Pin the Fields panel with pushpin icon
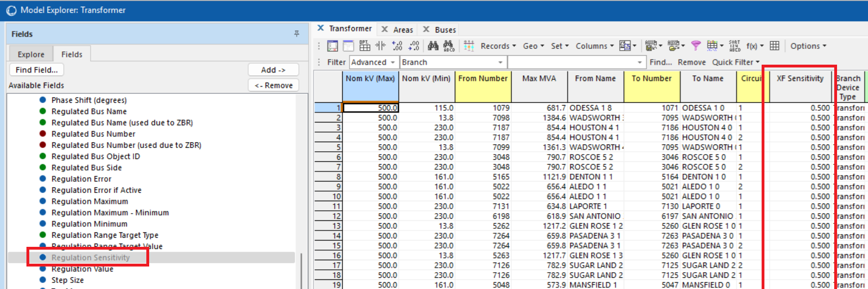868x289 pixels. tap(297, 34)
